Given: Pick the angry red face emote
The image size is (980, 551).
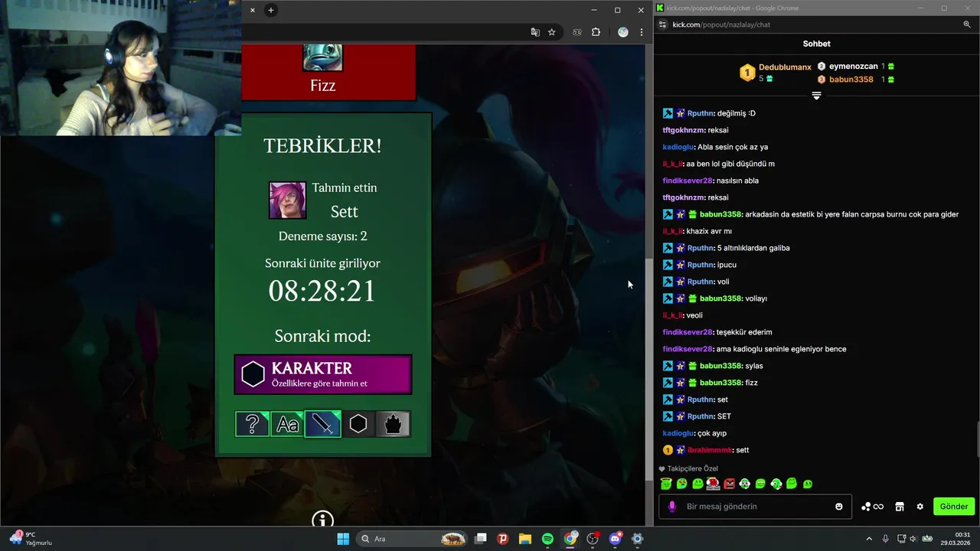Looking at the screenshot, I should pos(729,484).
